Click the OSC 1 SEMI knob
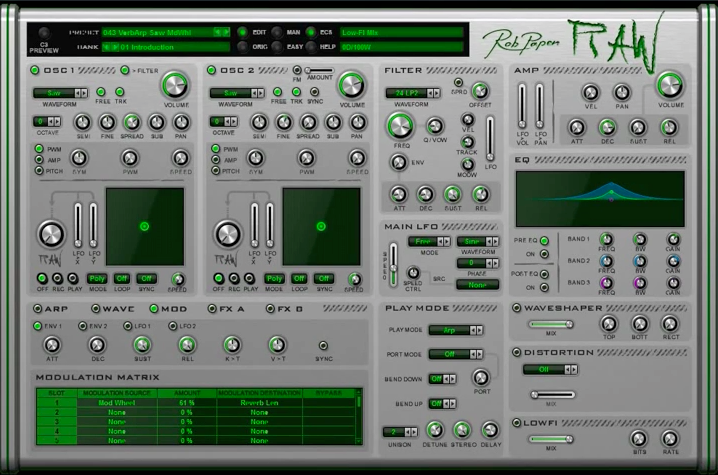This screenshot has width=718, height=475. [x=83, y=122]
